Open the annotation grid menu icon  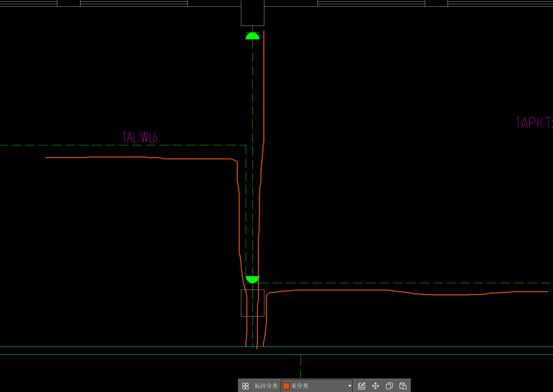(x=245, y=386)
